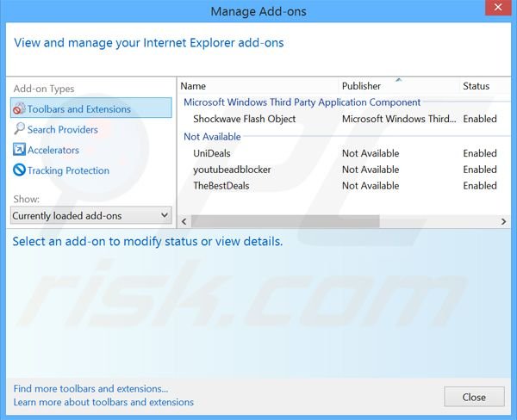517x420 pixels.
Task: Click the Microsoft Windows Third Party group header
Action: click(302, 102)
